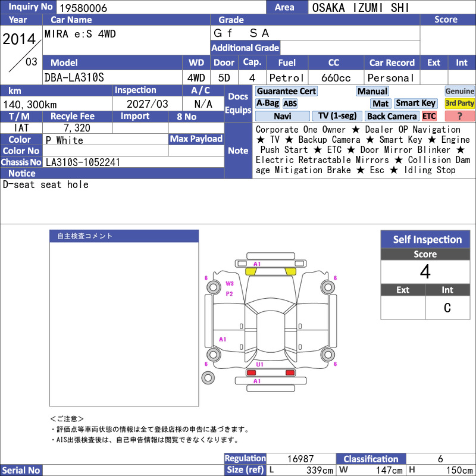Click the A1 mark on the front bumper

(257, 264)
